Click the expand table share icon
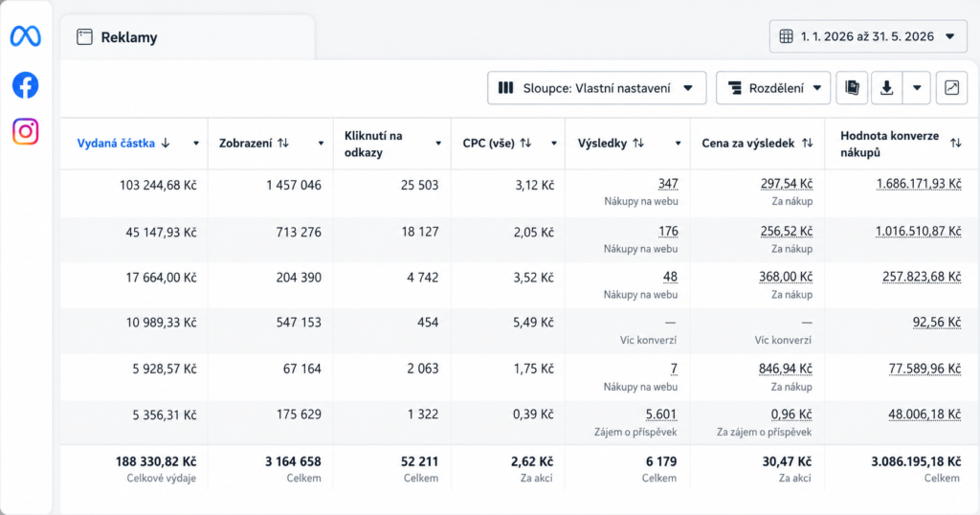 pyautogui.click(x=951, y=88)
